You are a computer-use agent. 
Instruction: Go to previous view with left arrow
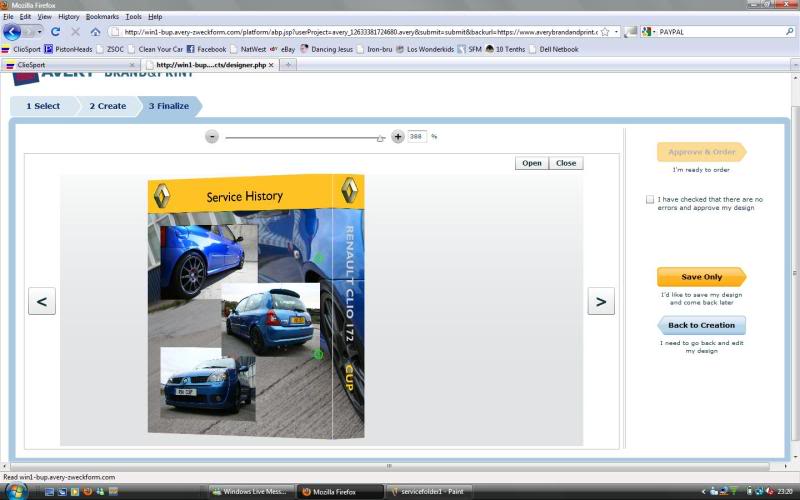[x=42, y=301]
